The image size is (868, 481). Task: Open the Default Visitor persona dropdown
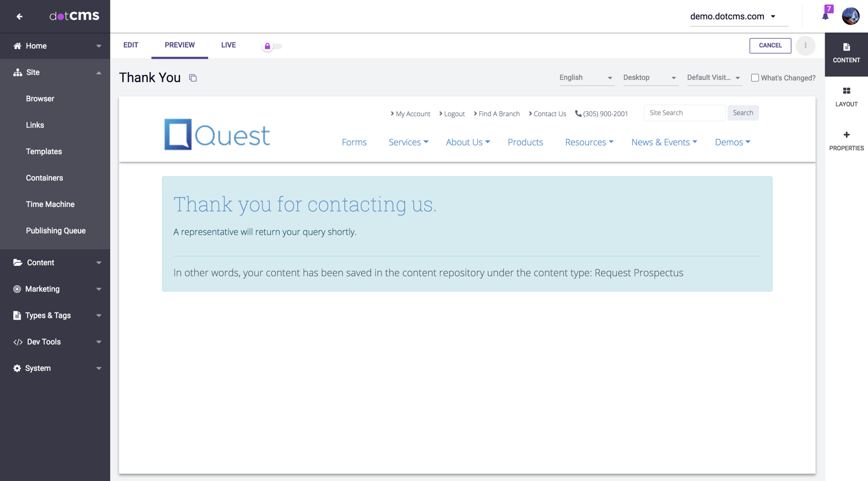coord(713,78)
